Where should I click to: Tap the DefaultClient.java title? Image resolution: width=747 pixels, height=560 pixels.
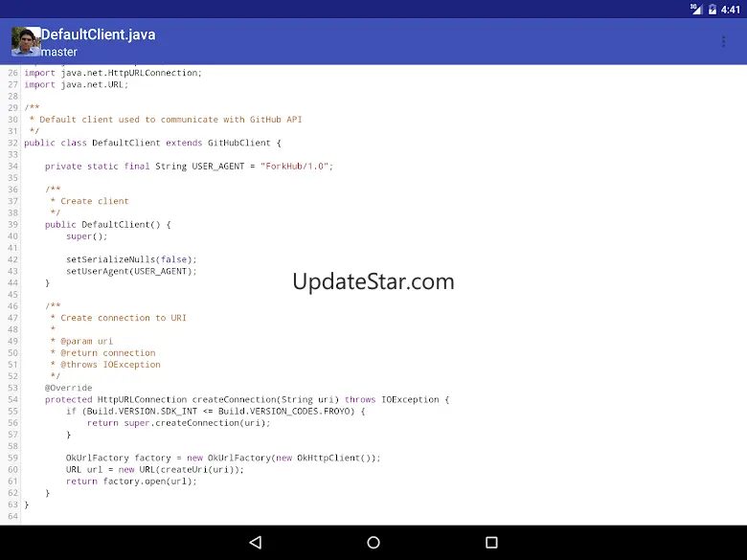[98, 34]
